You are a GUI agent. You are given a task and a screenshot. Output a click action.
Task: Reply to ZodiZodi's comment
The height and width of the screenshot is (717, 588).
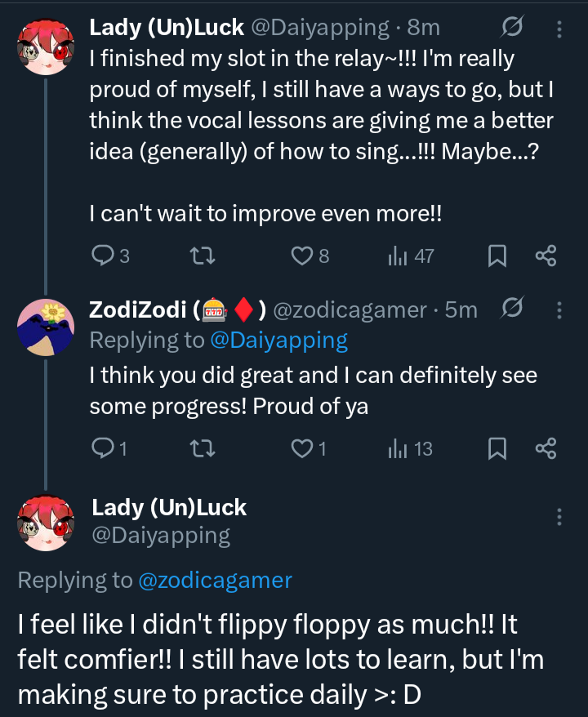(x=103, y=448)
